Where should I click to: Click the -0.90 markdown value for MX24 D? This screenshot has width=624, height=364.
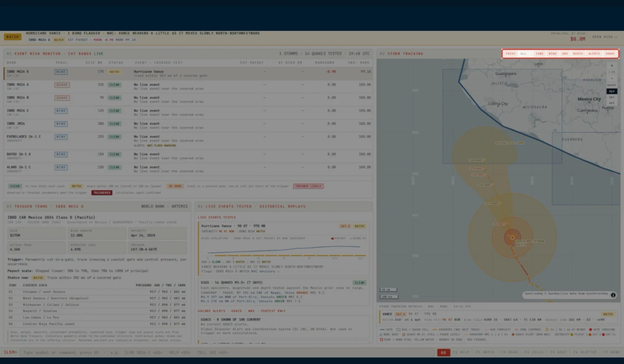(331, 71)
